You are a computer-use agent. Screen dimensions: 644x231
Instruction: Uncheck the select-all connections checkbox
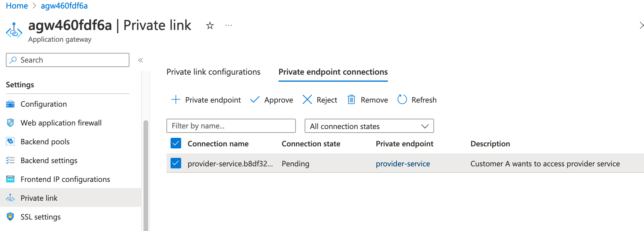pos(176,143)
